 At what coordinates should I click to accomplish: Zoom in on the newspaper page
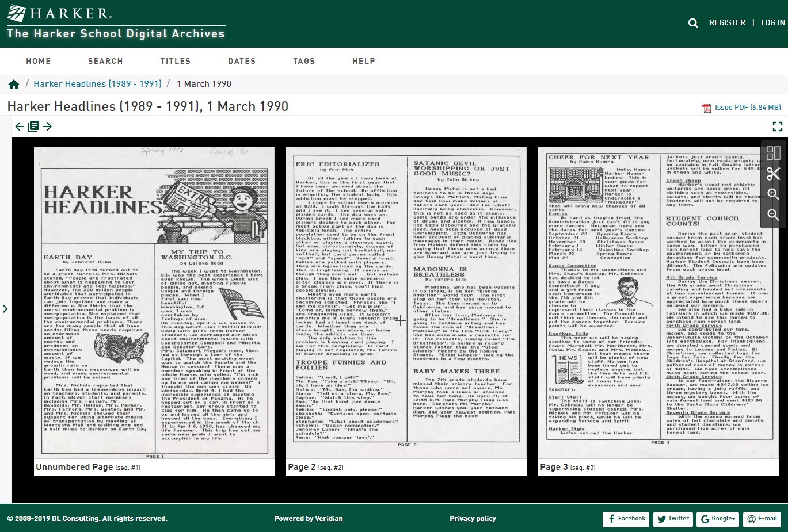pos(774,194)
